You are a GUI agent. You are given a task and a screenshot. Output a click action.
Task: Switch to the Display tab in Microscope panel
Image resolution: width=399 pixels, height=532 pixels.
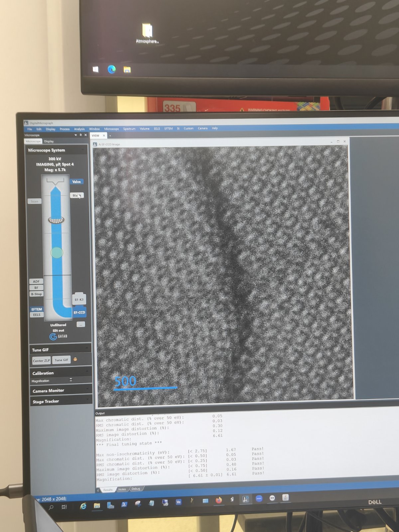(x=49, y=141)
